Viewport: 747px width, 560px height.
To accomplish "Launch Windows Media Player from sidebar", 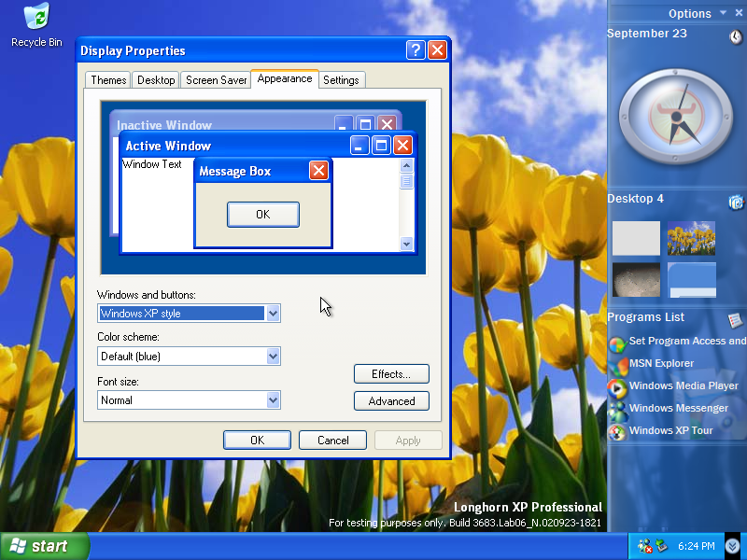I will coord(683,385).
